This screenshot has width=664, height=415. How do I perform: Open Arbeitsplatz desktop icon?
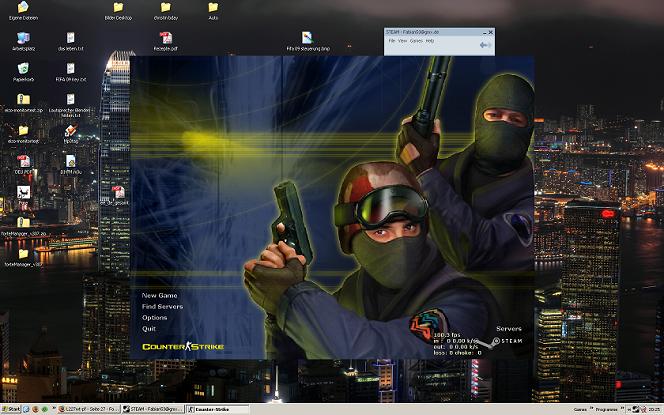tap(23, 41)
